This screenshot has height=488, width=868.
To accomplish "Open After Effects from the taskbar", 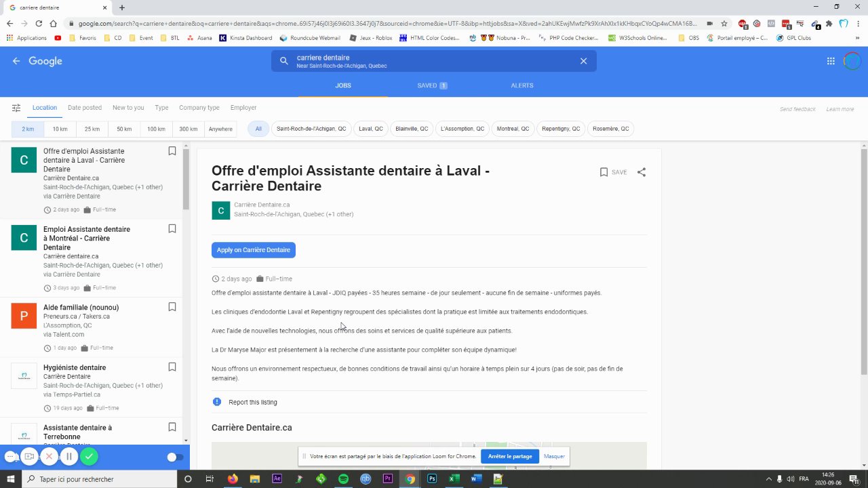I will point(277,479).
